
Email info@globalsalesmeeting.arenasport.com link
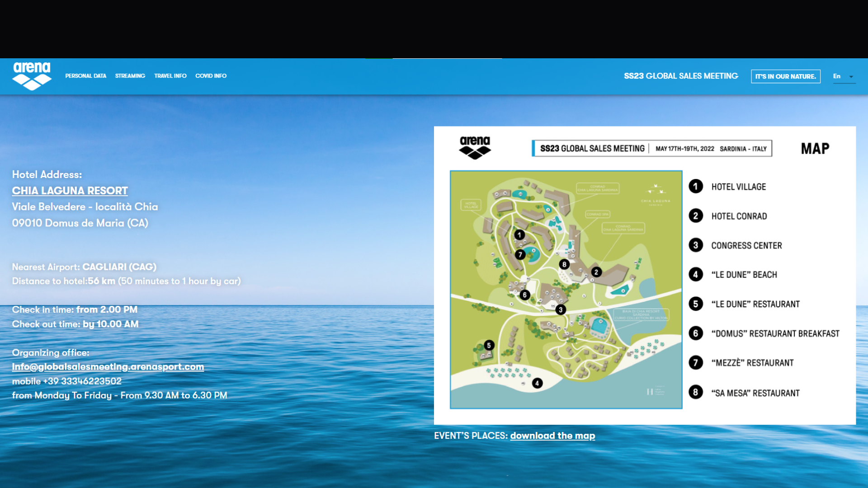pos(108,367)
